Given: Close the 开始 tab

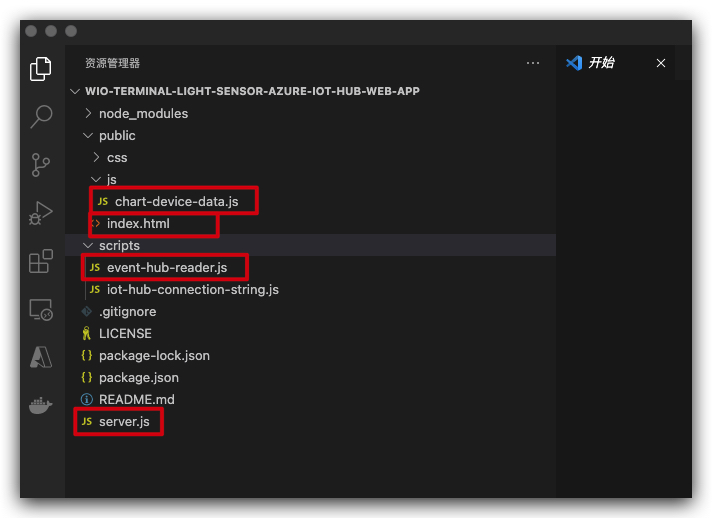Looking at the screenshot, I should tap(661, 63).
